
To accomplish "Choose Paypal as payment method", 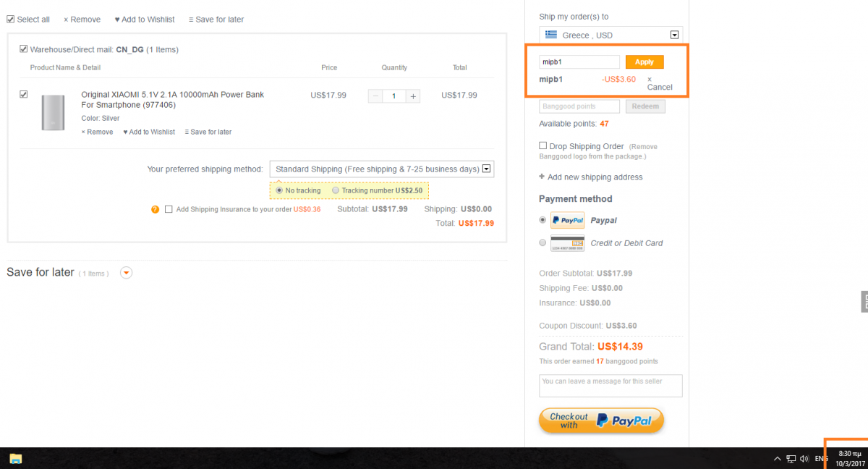I will 542,219.
